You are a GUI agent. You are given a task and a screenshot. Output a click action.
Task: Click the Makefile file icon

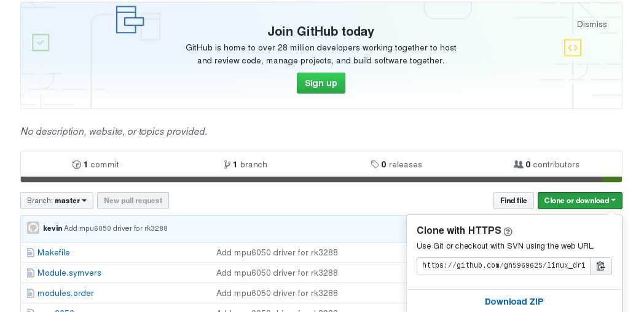coord(30,252)
